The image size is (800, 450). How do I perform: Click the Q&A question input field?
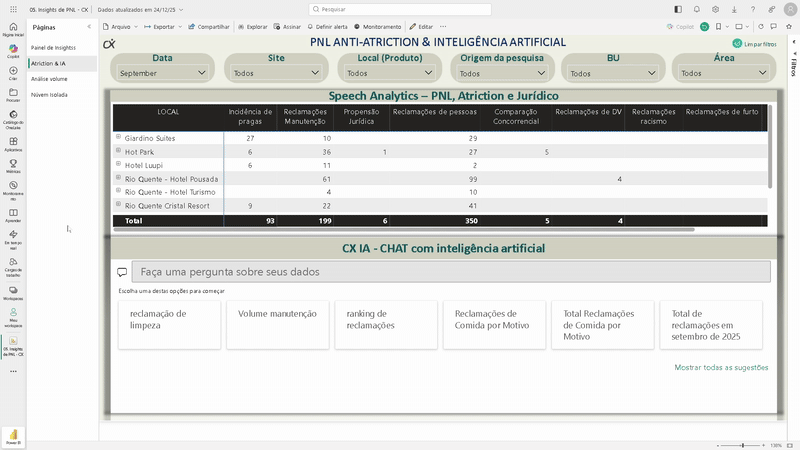pyautogui.click(x=451, y=272)
